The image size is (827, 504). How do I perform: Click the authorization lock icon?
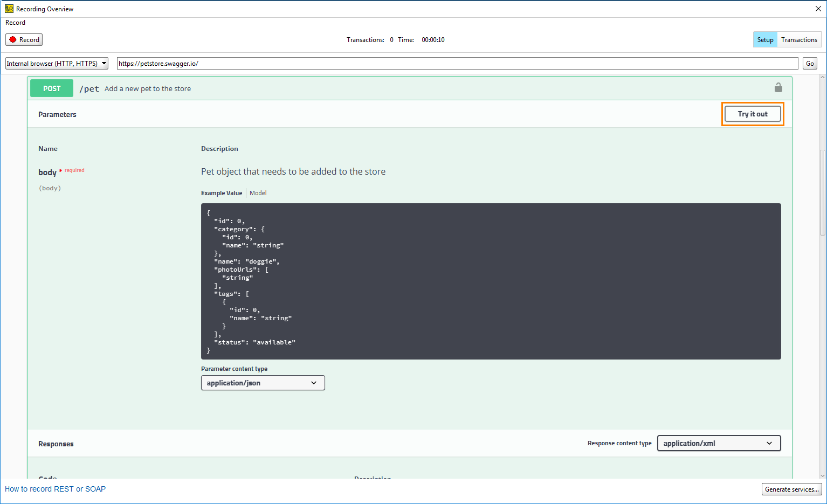778,87
